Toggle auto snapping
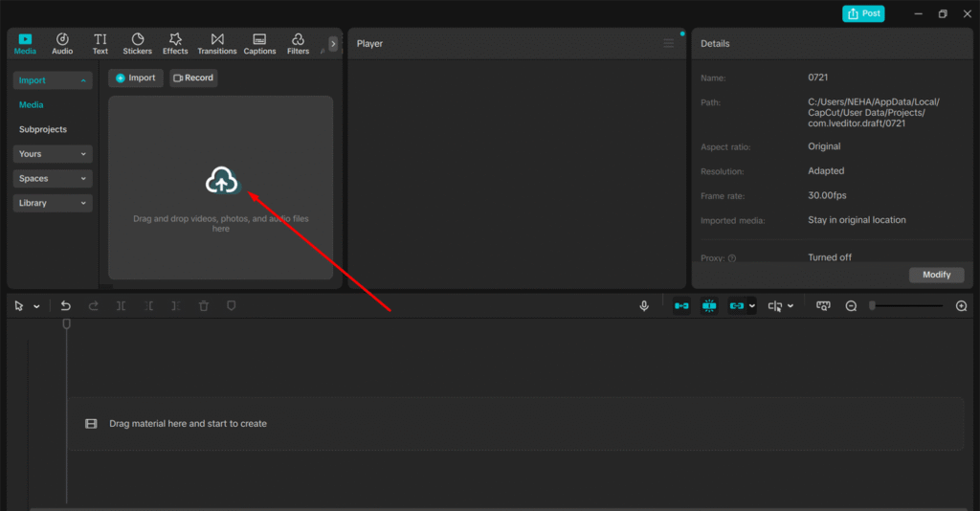The height and width of the screenshot is (511, 980). point(709,306)
